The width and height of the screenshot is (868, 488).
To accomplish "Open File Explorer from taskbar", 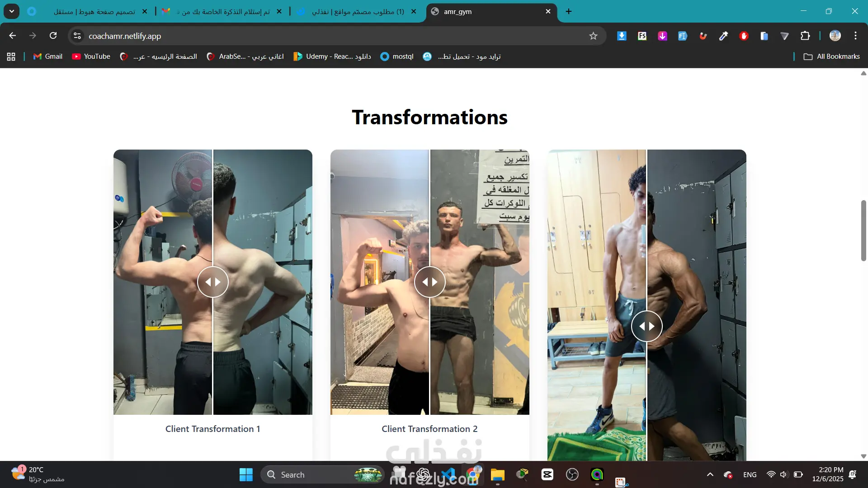I will [497, 474].
